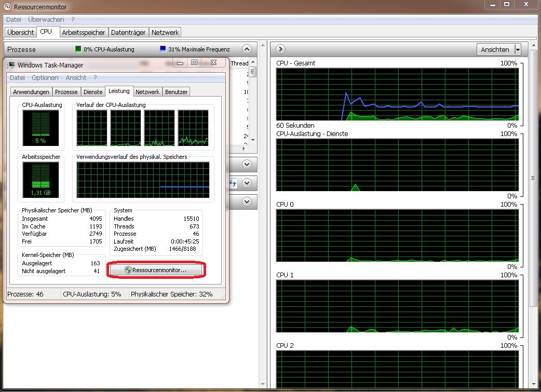The image size is (541, 392).
Task: Open the Datei menu in Ressourcenmonitor
Action: (x=13, y=19)
